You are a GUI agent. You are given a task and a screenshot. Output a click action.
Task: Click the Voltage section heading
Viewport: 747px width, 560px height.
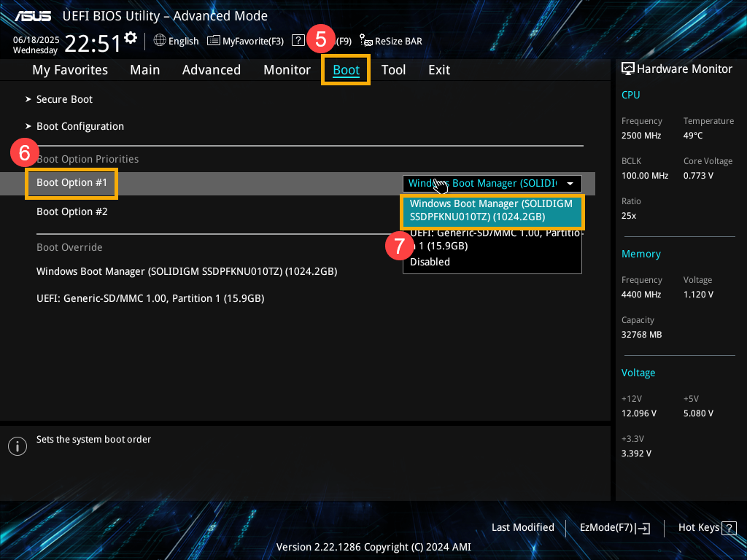[x=638, y=373]
